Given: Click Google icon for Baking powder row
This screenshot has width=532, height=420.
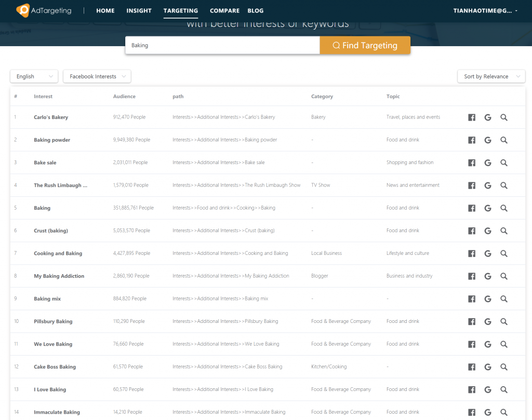Looking at the screenshot, I should (x=487, y=140).
